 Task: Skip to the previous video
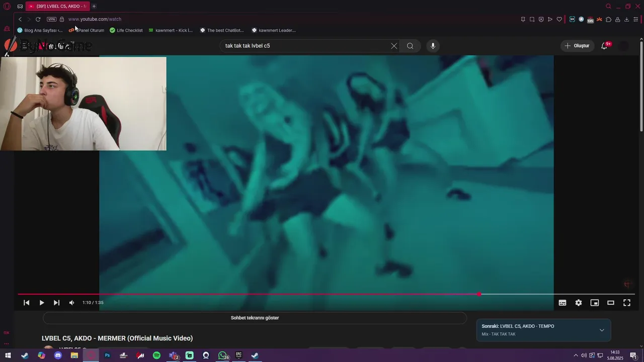27,303
